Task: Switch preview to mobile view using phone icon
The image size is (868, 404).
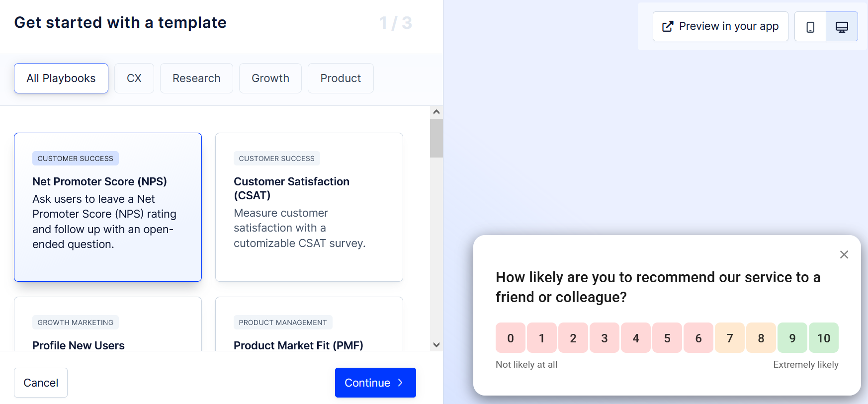Action: pyautogui.click(x=810, y=26)
